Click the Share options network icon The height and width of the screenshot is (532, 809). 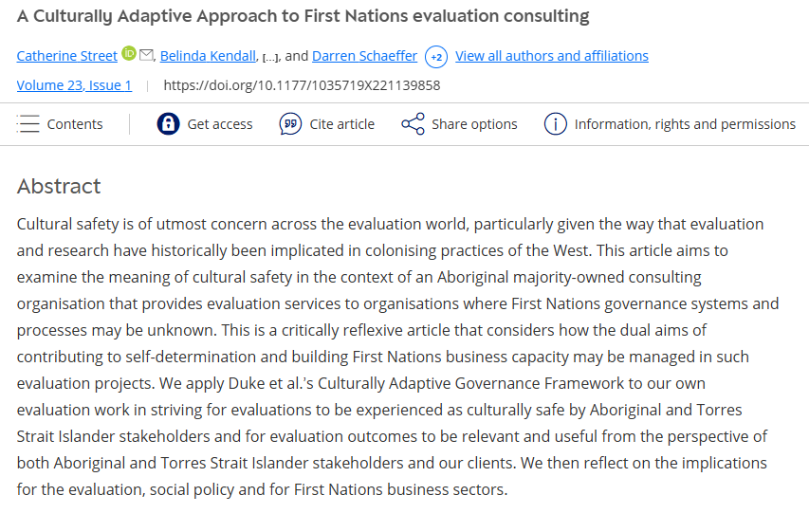point(413,124)
